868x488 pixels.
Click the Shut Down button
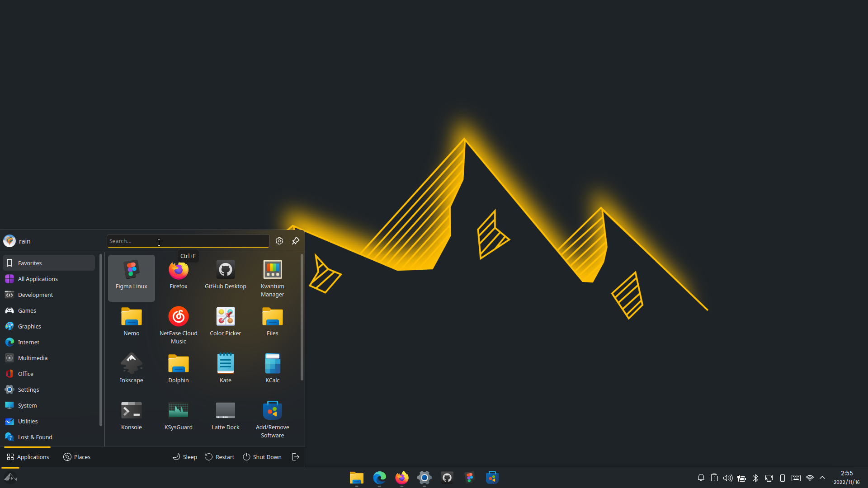[x=262, y=457]
